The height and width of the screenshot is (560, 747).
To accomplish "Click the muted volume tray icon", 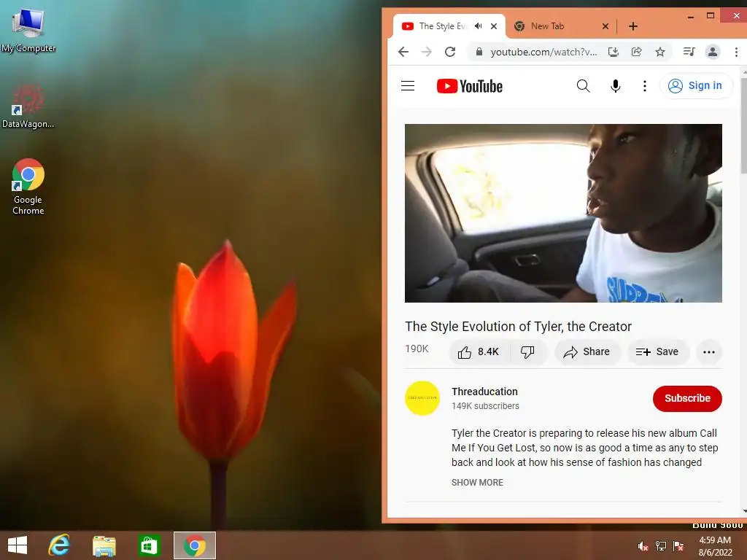I will (643, 546).
